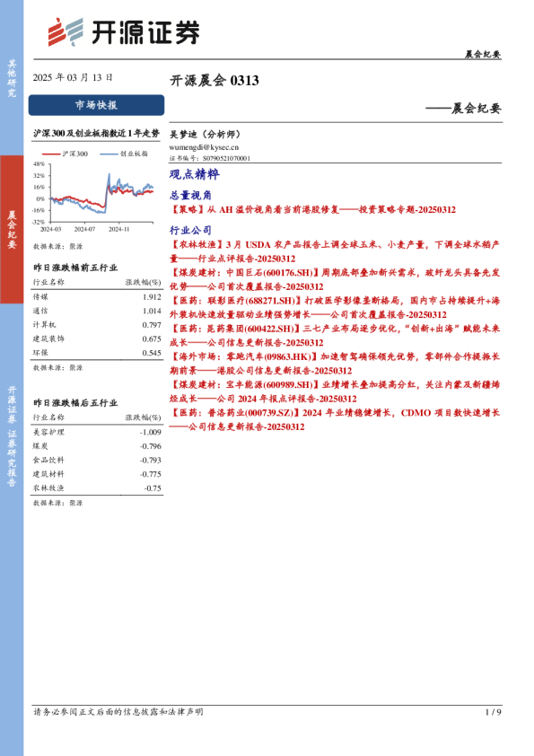Click the 开源证券 company logo
534x756 pixels.
tap(124, 32)
